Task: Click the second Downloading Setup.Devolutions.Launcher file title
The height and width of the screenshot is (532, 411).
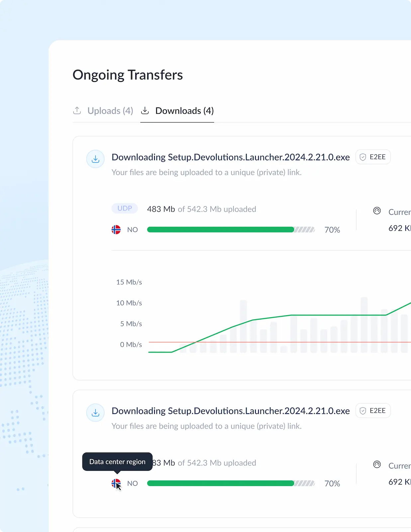Action: click(231, 411)
